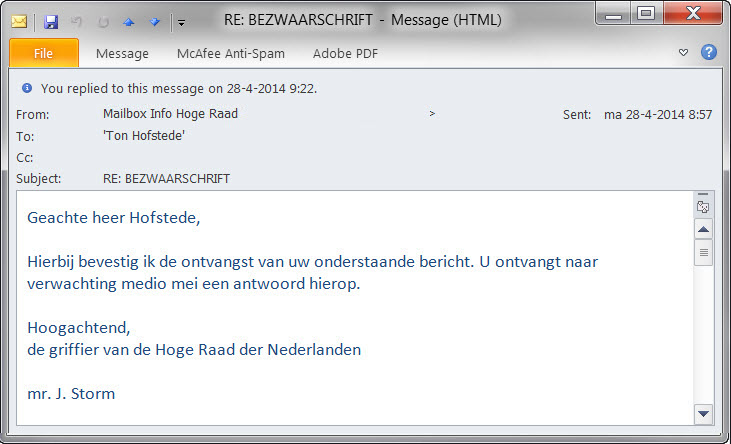Screen dimensions: 731x444
Task: Click the greeting 'Geachte heer Hofstede,'
Action: click(114, 218)
